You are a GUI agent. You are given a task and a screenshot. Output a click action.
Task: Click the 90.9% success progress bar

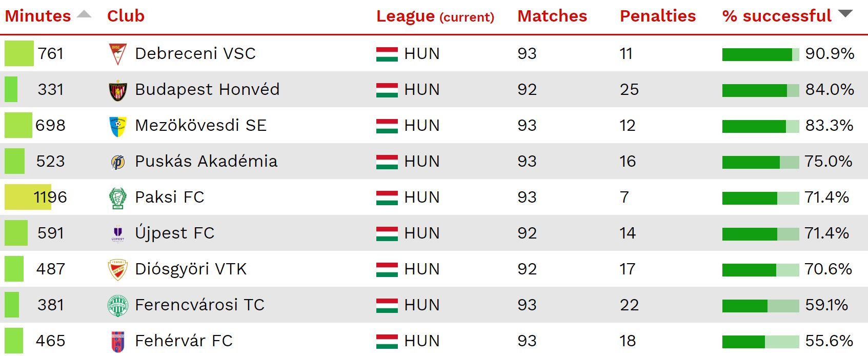tap(761, 54)
